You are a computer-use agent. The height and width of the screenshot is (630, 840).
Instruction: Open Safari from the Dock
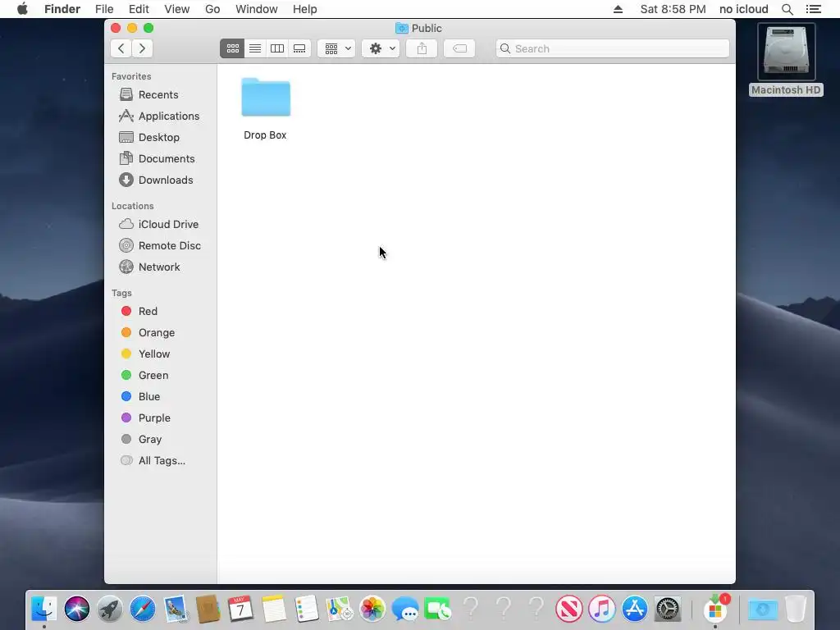tap(143, 609)
